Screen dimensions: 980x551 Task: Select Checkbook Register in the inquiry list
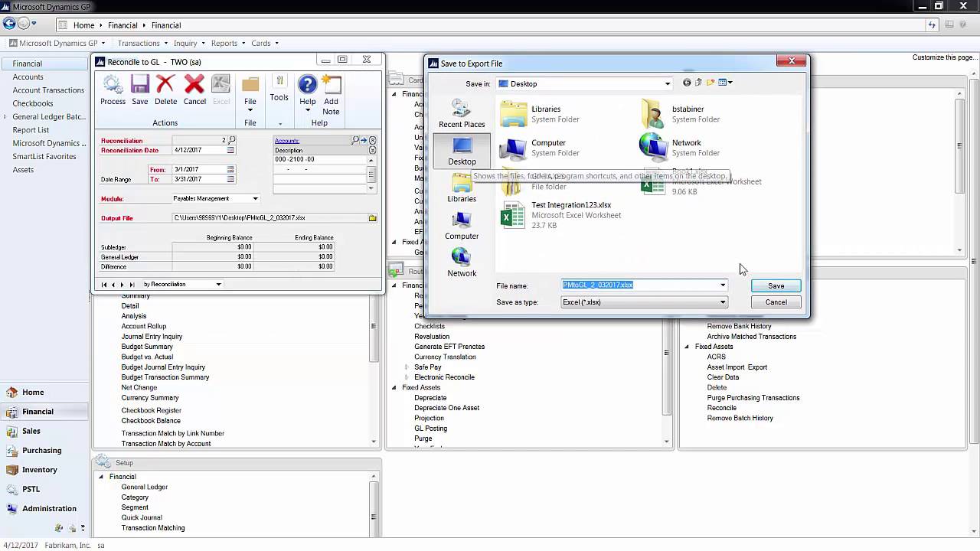151,411
